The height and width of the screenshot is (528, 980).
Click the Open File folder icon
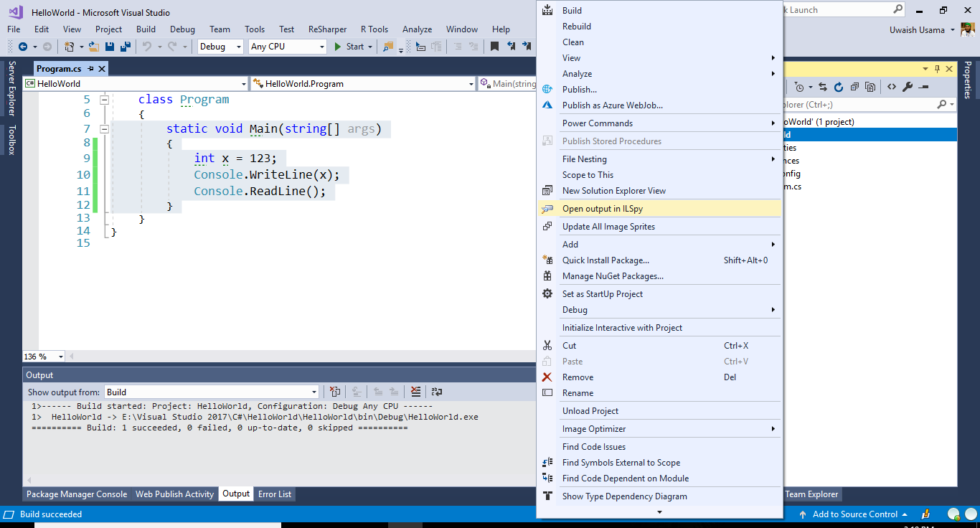pos(93,47)
